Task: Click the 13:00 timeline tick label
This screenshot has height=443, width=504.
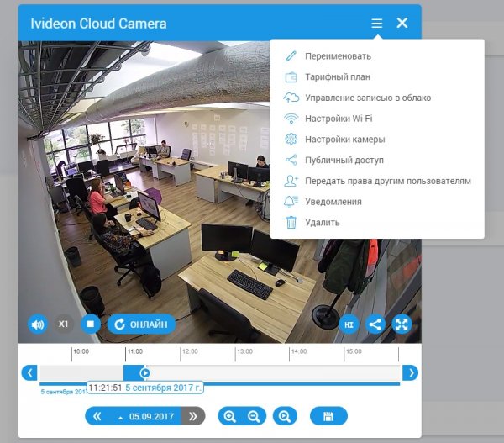Action: point(244,351)
